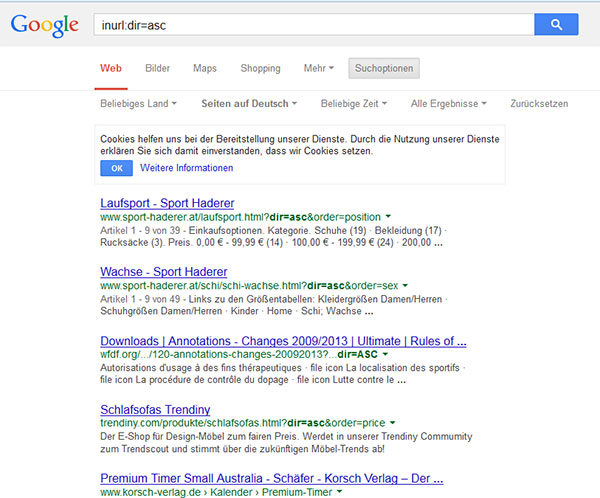600x498 pixels.
Task: Expand the arrow next to wfdf.org URL
Action: click(385, 354)
